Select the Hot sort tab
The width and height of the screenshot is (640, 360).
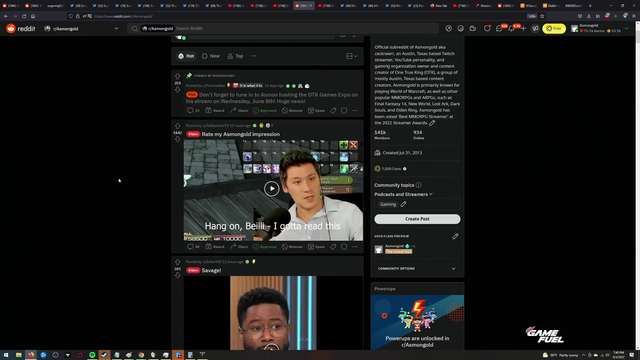[186, 56]
